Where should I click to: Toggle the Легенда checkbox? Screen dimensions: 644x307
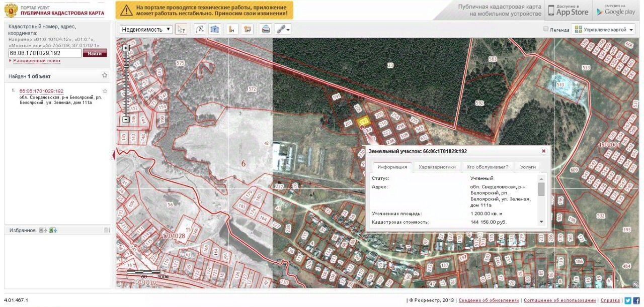(x=546, y=29)
